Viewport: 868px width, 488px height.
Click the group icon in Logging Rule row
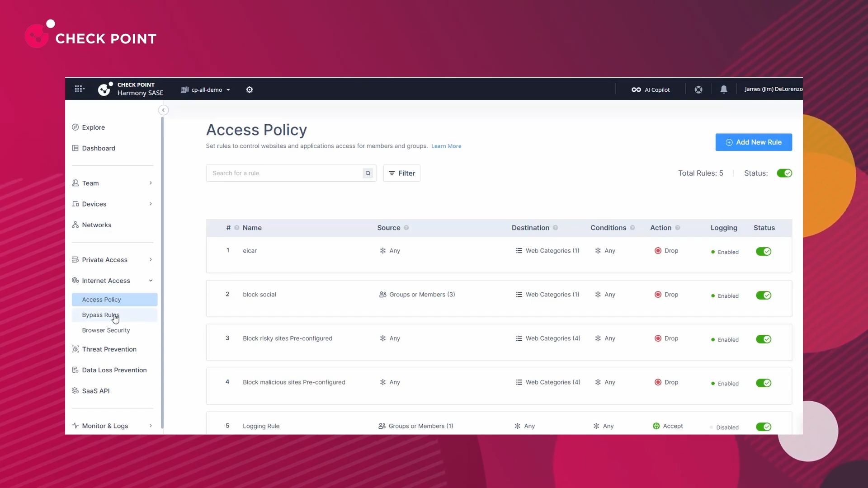click(x=382, y=426)
